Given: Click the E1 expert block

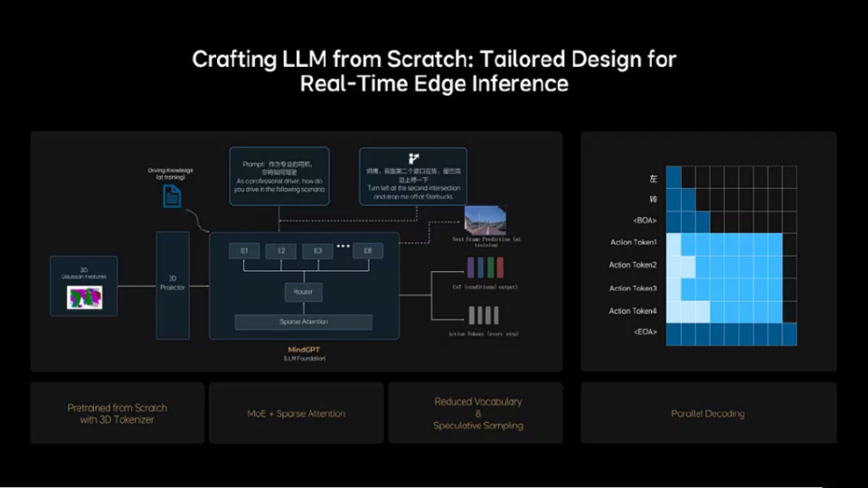Looking at the screenshot, I should (x=244, y=250).
